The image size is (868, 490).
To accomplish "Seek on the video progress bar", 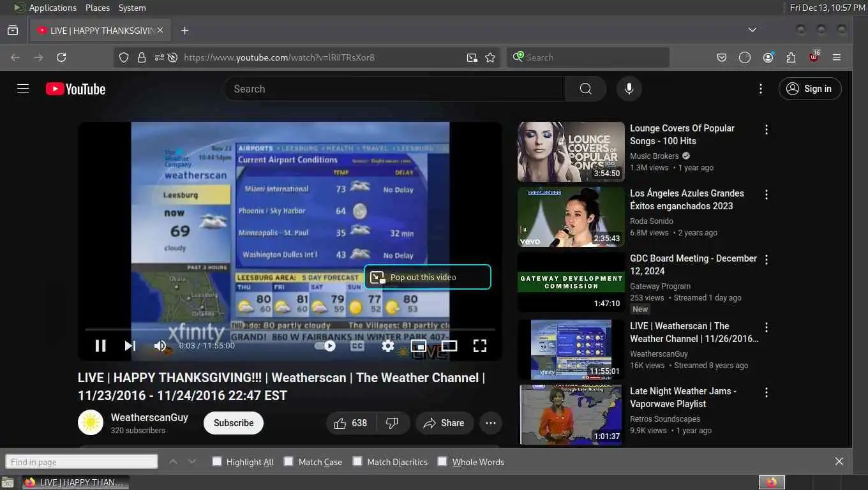I will point(290,330).
